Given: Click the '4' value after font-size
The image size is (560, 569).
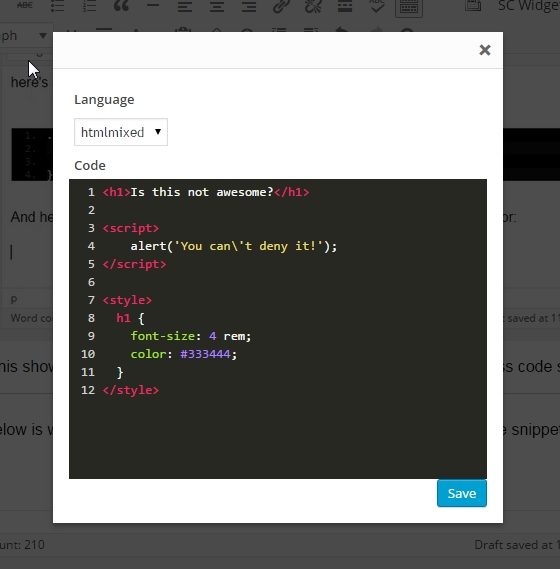Looking at the screenshot, I should coord(213,336).
